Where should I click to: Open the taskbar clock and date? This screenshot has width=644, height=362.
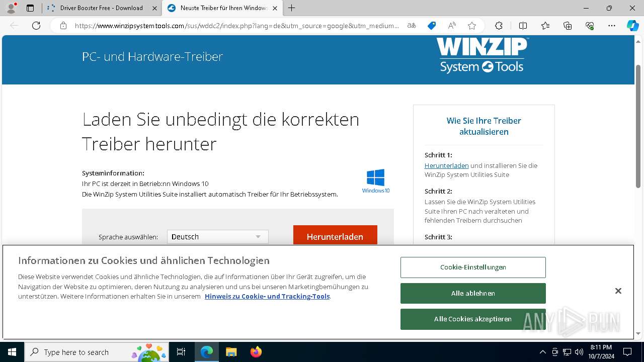pyautogui.click(x=601, y=352)
